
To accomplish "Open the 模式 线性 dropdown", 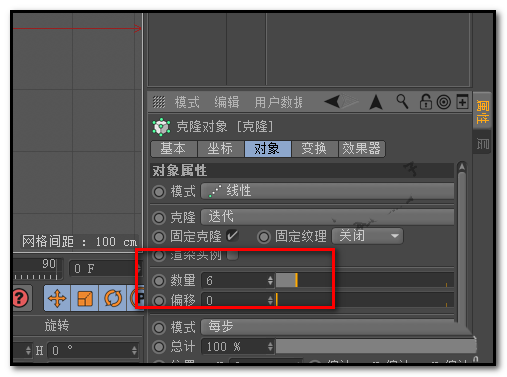I will pyautogui.click(x=327, y=191).
